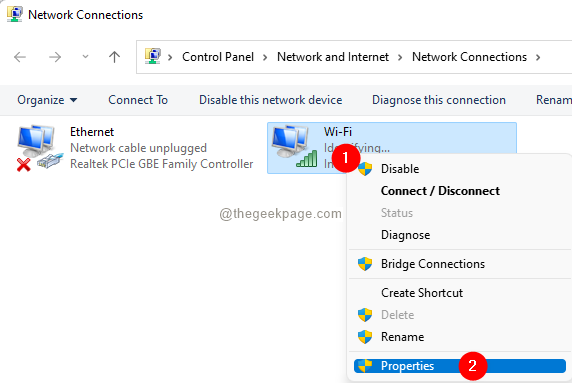
Task: Click the address bar network icon
Action: pyautogui.click(x=153, y=57)
